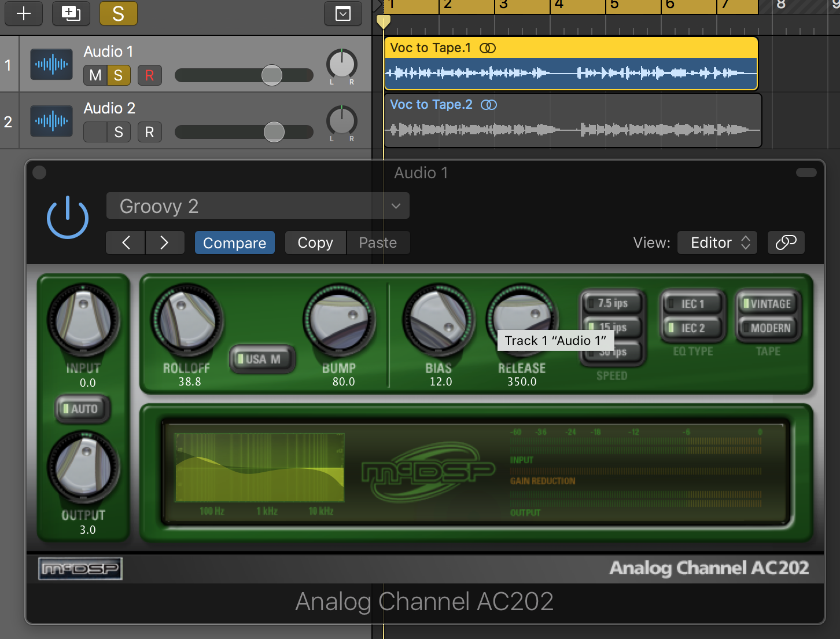840x639 pixels.
Task: Click the Audio 1 volume fader
Action: 272,75
